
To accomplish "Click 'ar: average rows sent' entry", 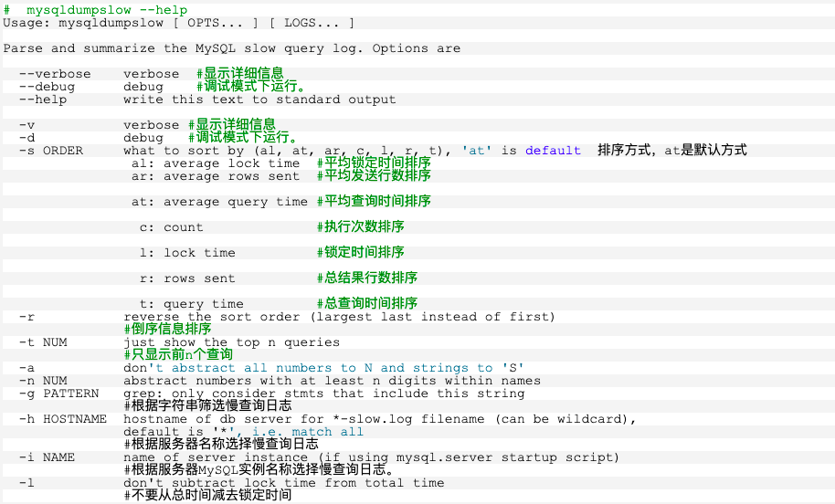I will 216,176.
